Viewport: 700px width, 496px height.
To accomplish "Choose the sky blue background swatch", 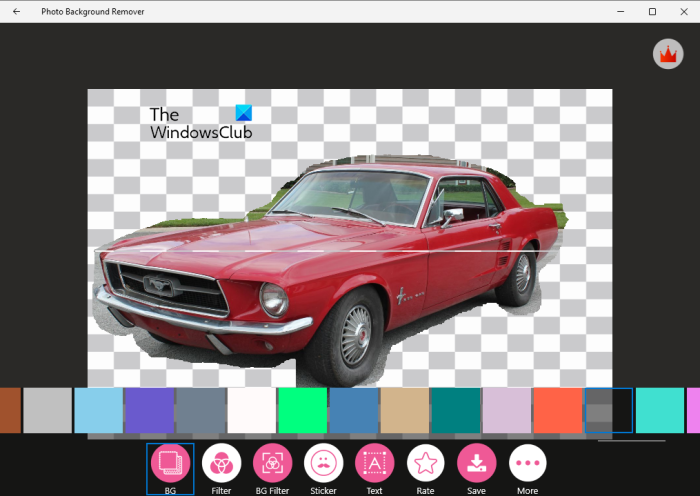I will tap(99, 410).
